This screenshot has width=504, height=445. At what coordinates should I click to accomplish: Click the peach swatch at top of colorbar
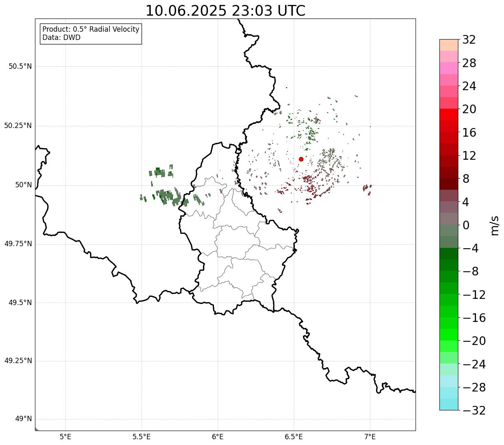point(448,45)
